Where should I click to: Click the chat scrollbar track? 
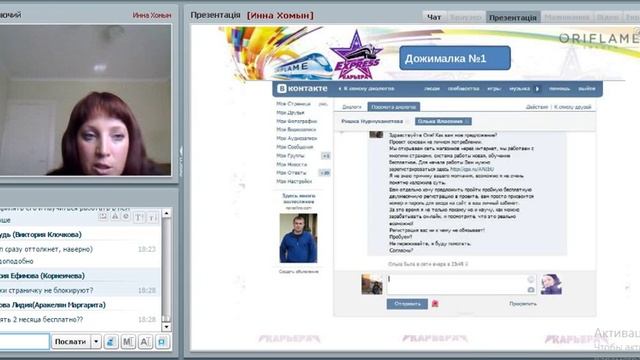pyautogui.click(x=166, y=270)
